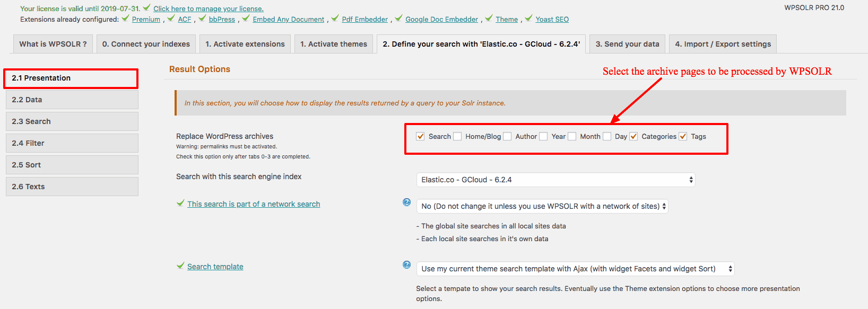Enable the Day archive checkbox

point(607,136)
